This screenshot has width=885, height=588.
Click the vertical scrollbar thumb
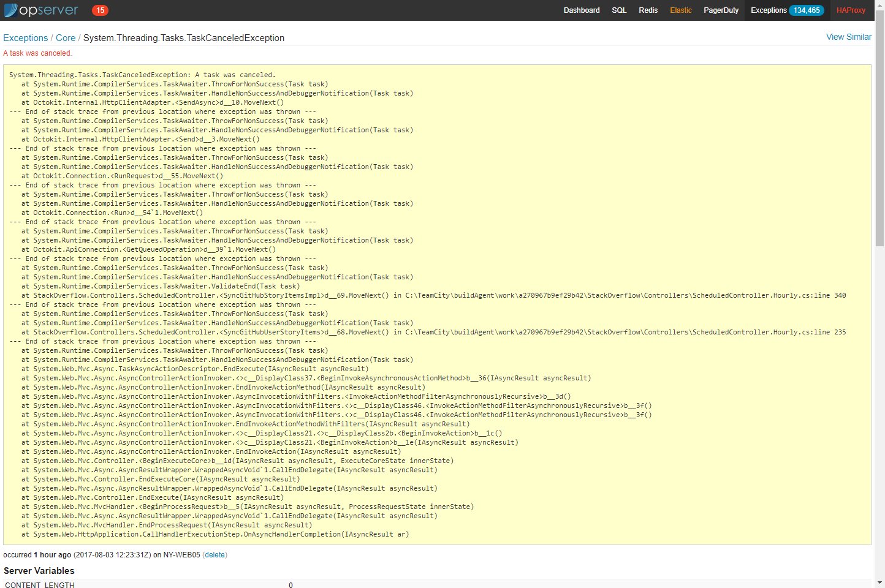click(x=879, y=129)
